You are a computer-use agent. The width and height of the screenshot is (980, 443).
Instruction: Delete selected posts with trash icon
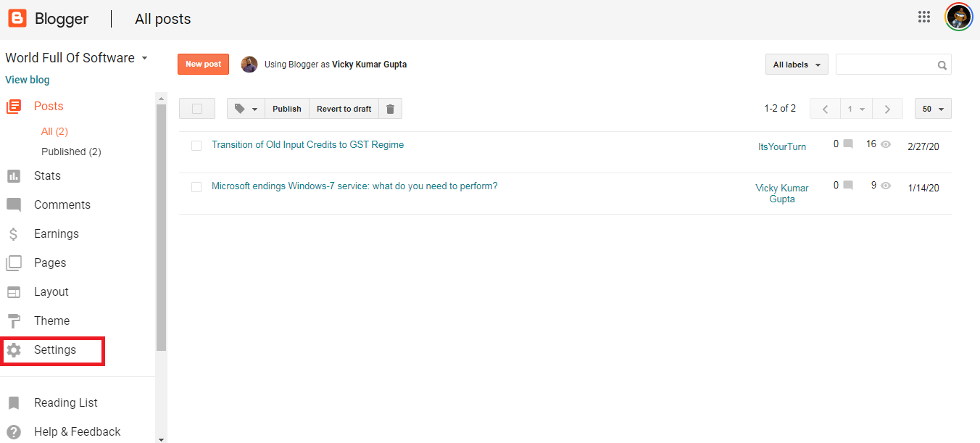[390, 109]
